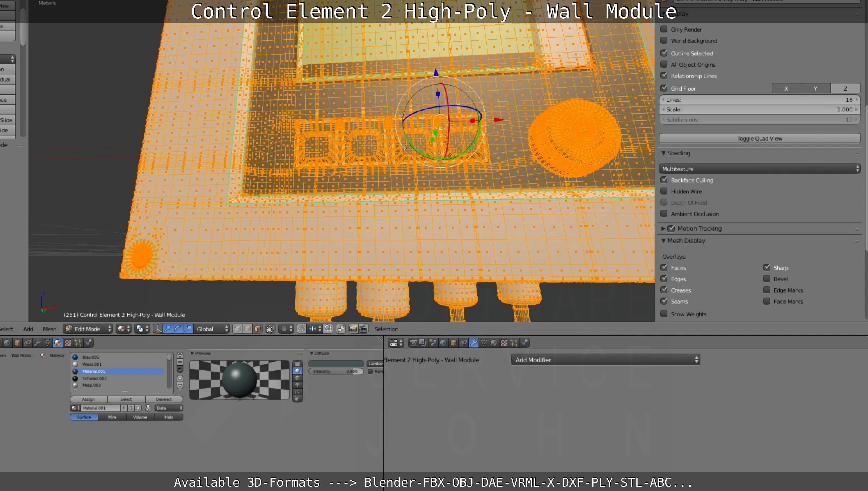Toggle Grid Floor checkbox
Screen dimensions: 868x491
[664, 88]
